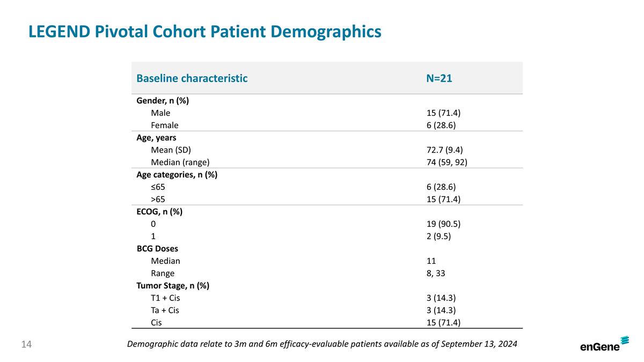
Task: Click the Gender, n (%) row heading
Action: pyautogui.click(x=163, y=101)
